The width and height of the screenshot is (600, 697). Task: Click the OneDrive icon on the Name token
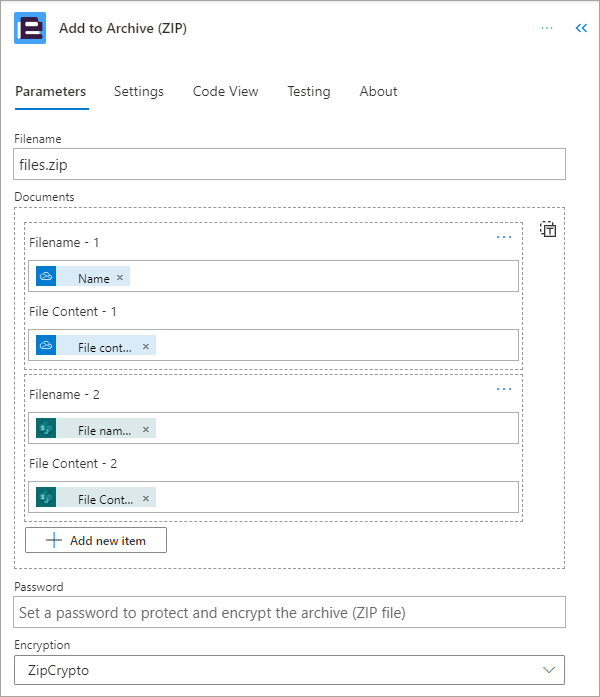coord(46,276)
